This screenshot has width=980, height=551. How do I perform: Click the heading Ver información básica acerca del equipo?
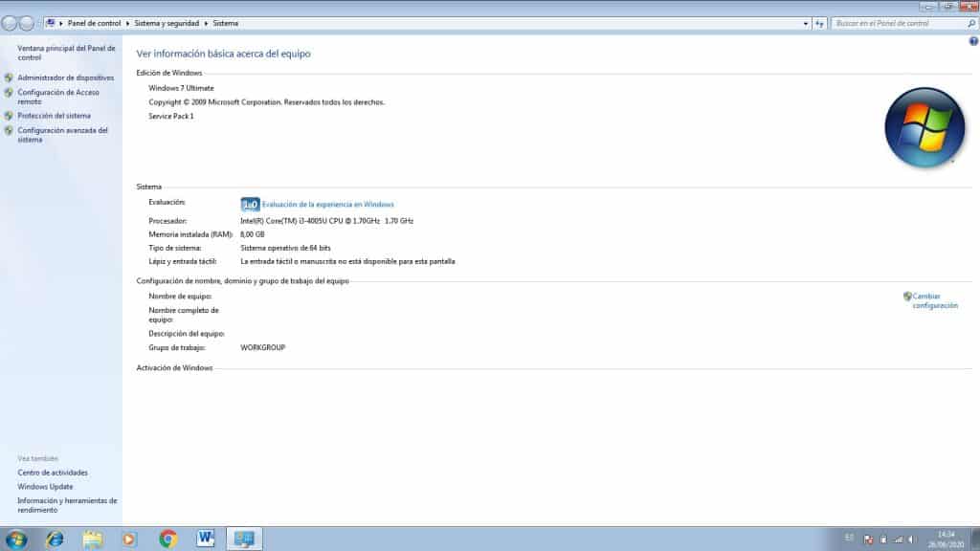223,54
